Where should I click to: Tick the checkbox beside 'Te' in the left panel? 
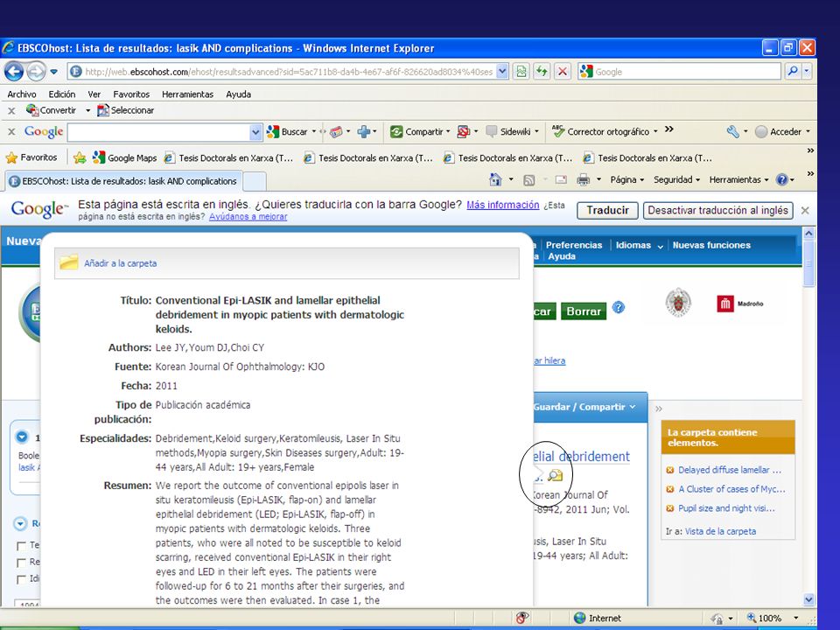pos(21,546)
